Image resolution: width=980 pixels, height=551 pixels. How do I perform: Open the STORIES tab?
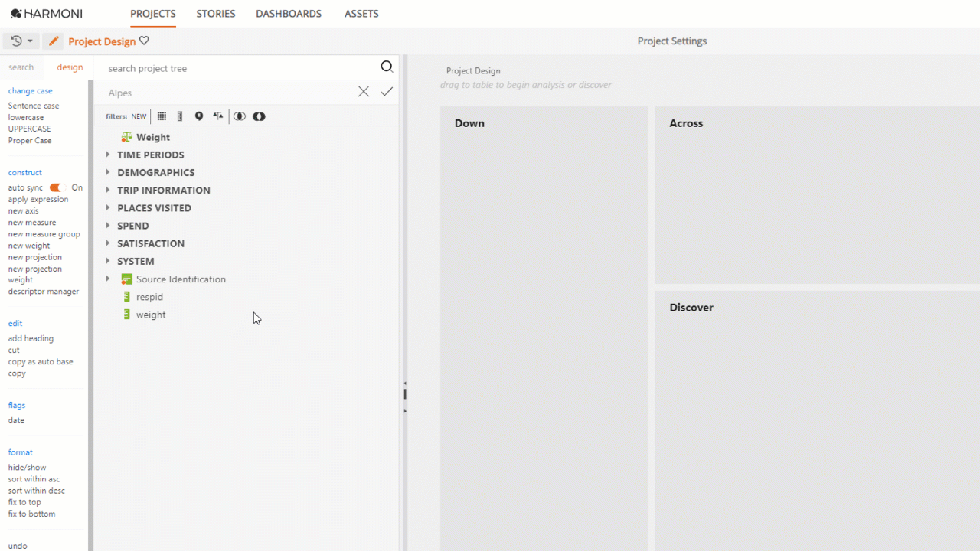pos(216,14)
